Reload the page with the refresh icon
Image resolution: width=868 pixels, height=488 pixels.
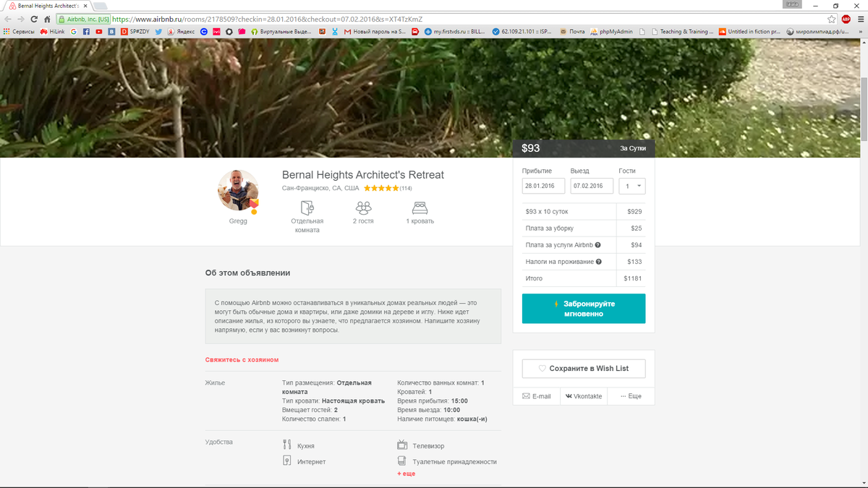point(33,19)
